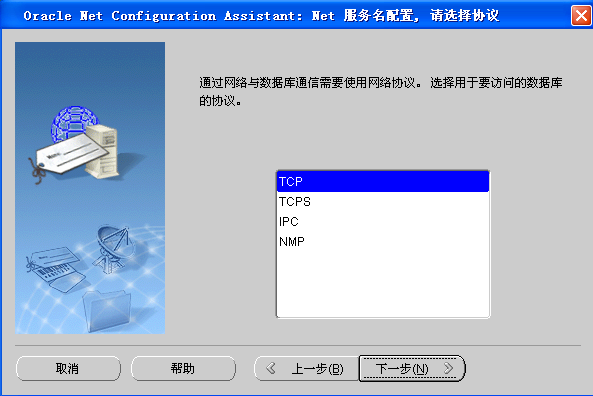This screenshot has height=396, width=593.
Task: Select NMP in the protocol list
Action: (x=383, y=241)
